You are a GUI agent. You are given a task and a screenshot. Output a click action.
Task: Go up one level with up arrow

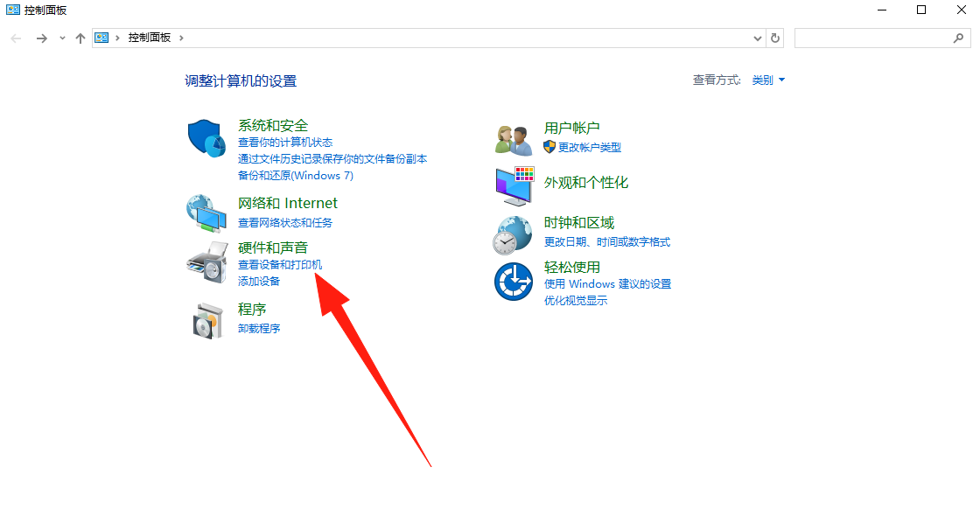point(80,38)
